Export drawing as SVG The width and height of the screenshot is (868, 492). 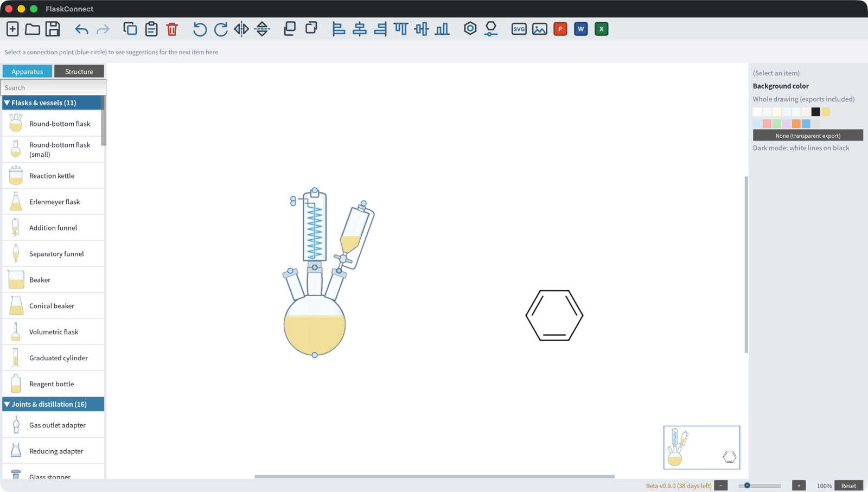[519, 29]
